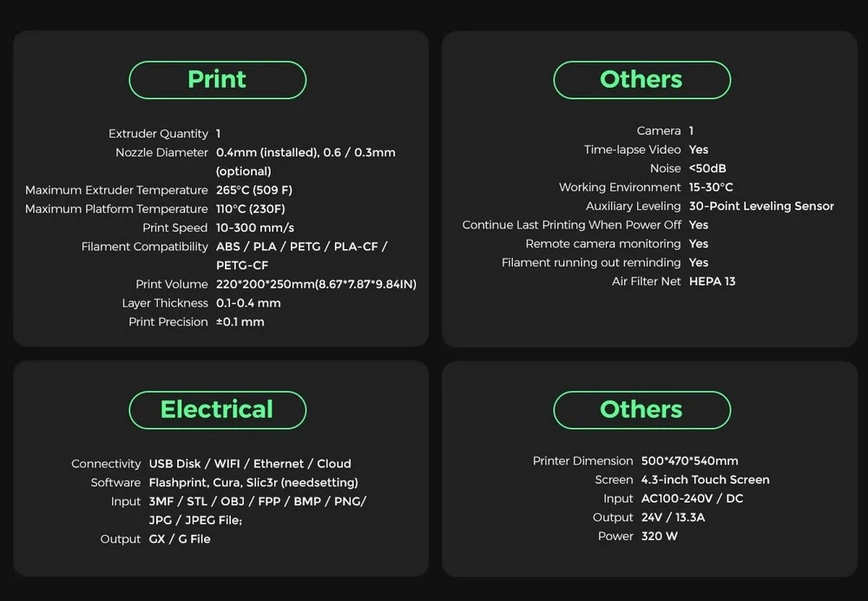The width and height of the screenshot is (868, 601).
Task: Select the Others header above Camera row
Action: (x=641, y=80)
